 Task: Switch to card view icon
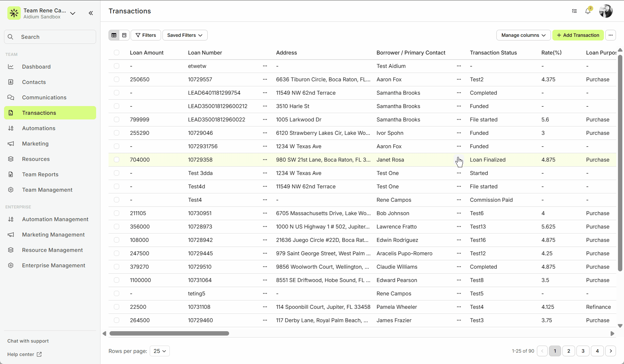tap(124, 35)
